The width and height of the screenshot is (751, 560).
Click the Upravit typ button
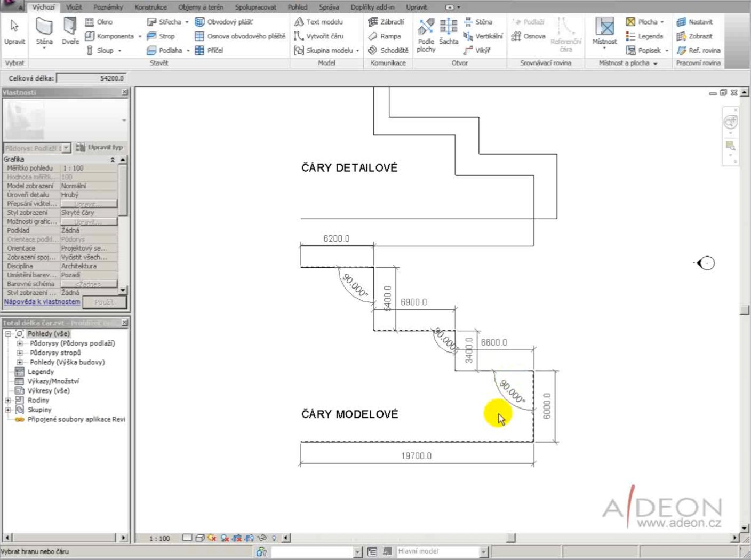coord(100,147)
